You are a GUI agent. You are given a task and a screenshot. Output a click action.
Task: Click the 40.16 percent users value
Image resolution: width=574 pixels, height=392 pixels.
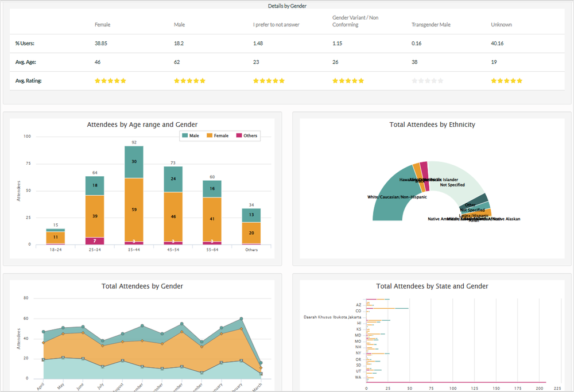[x=497, y=43]
